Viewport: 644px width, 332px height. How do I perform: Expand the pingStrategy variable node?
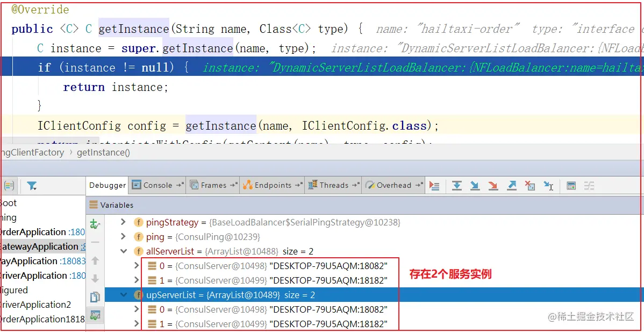(123, 222)
